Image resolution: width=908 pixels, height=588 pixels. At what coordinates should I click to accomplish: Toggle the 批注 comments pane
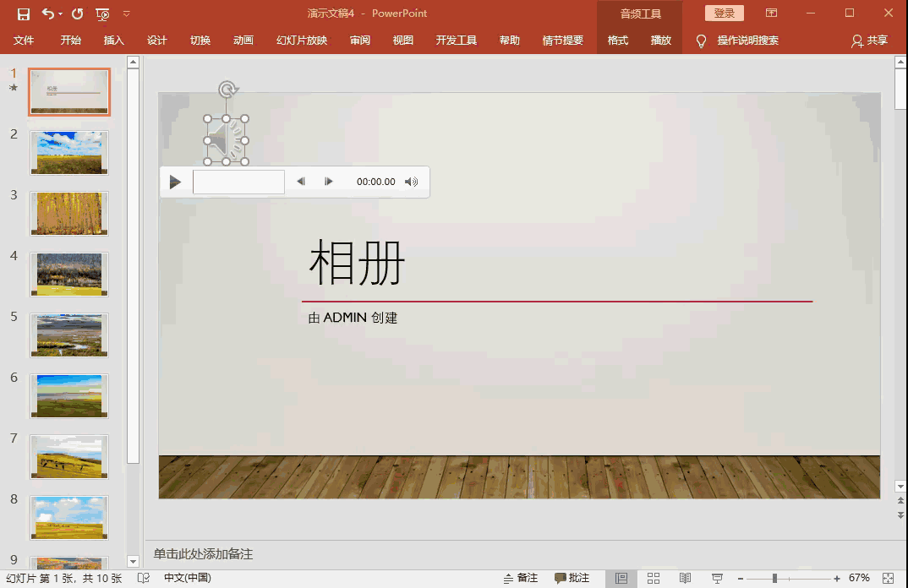pos(572,578)
